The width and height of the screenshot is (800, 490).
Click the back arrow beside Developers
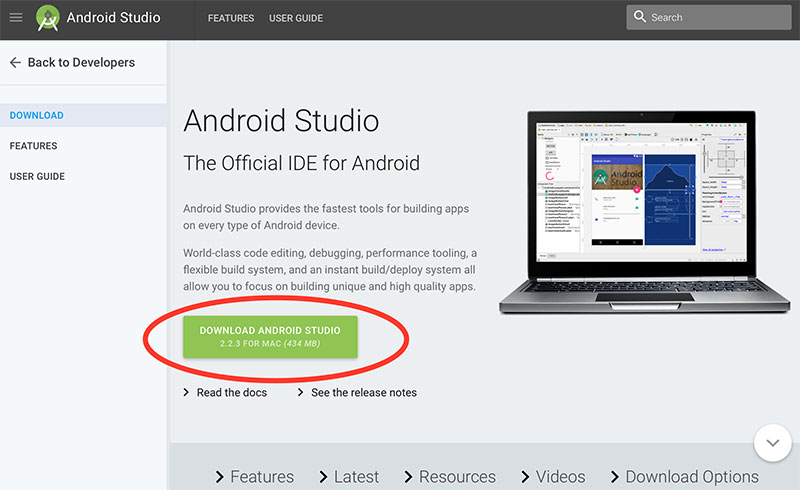click(x=15, y=62)
